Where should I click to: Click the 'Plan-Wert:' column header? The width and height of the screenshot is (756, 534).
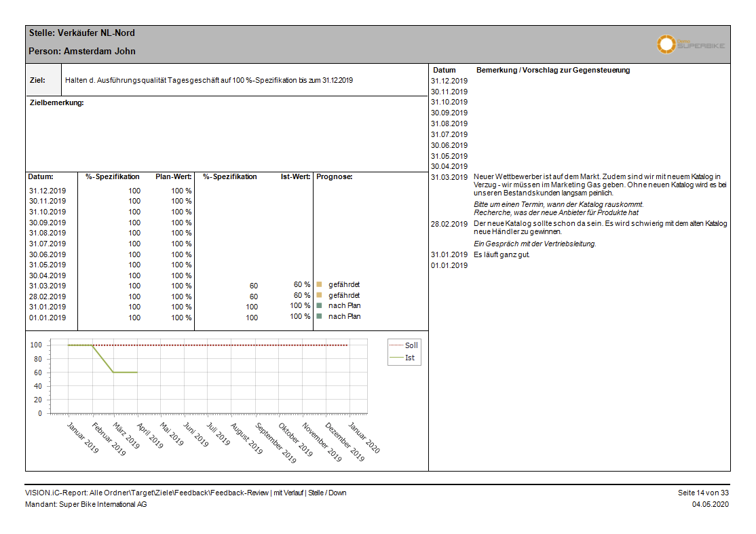coord(174,177)
